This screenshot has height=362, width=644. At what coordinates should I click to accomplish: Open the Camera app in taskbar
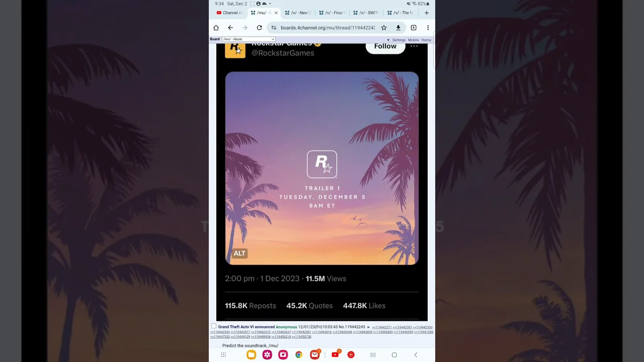click(283, 355)
